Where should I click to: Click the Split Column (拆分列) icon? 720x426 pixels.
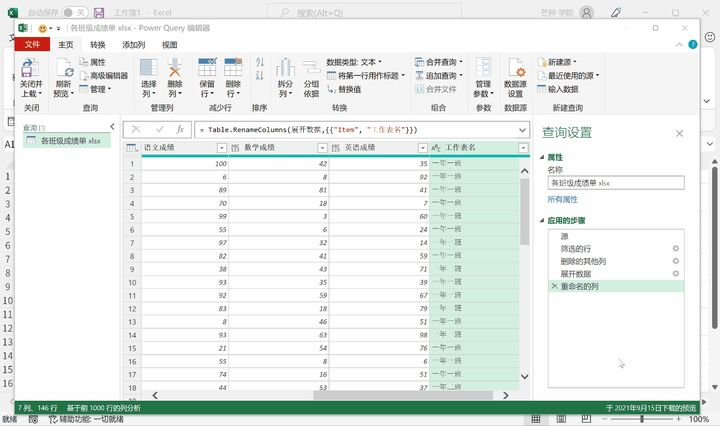coord(285,68)
